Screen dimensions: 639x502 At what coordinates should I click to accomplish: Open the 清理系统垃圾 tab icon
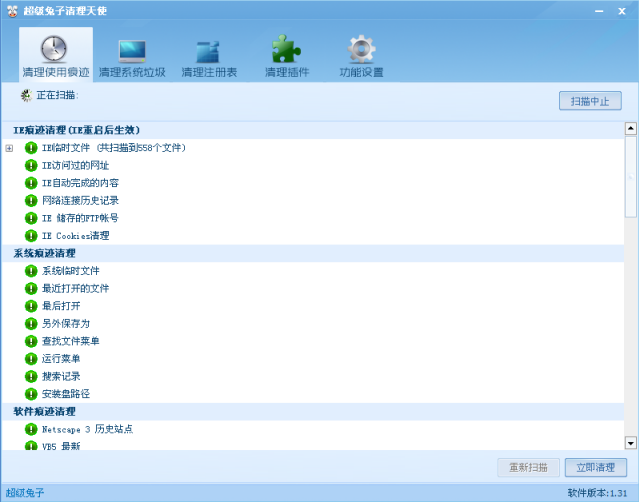coord(132,50)
